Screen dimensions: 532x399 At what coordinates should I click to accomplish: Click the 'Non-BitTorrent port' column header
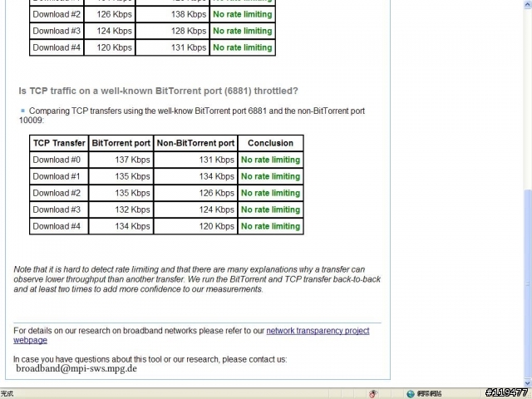tap(196, 143)
